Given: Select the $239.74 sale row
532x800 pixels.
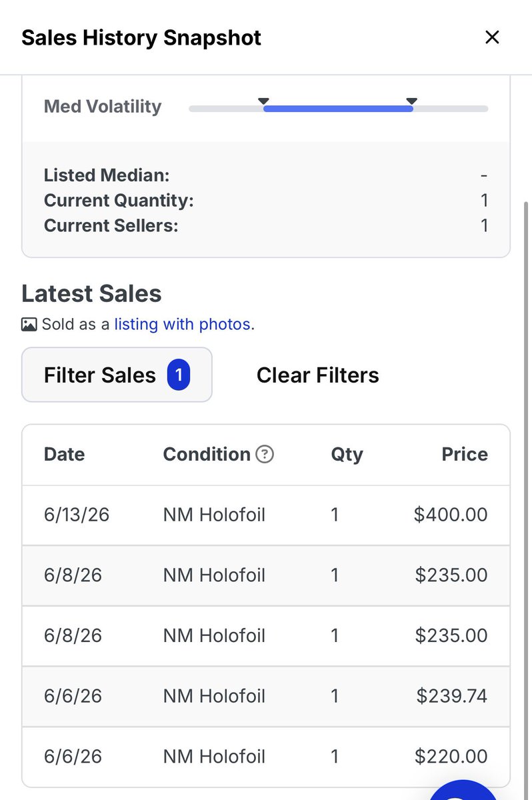Looking at the screenshot, I should [x=266, y=696].
